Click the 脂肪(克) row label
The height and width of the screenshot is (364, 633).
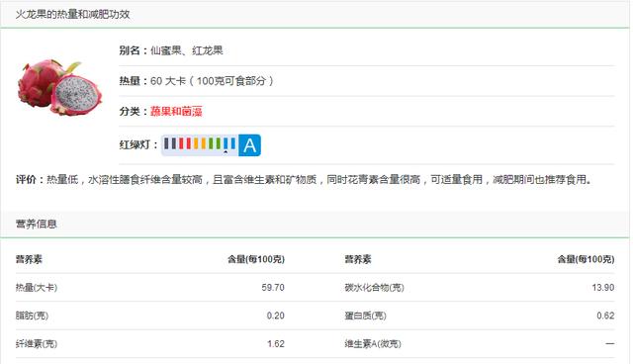(x=32, y=316)
